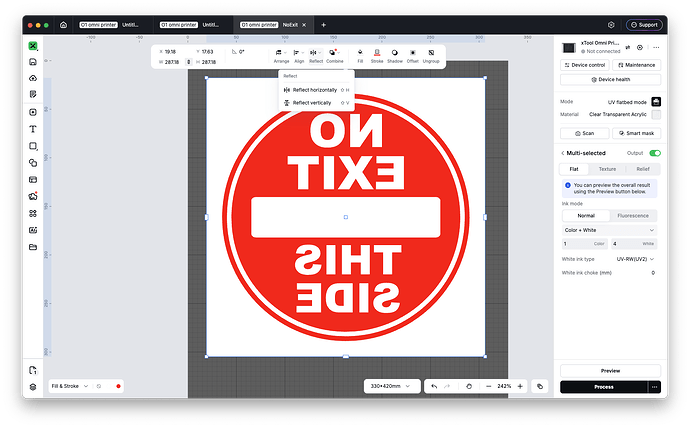The height and width of the screenshot is (427, 690).
Task: Select the Text tool
Action: pyautogui.click(x=33, y=129)
